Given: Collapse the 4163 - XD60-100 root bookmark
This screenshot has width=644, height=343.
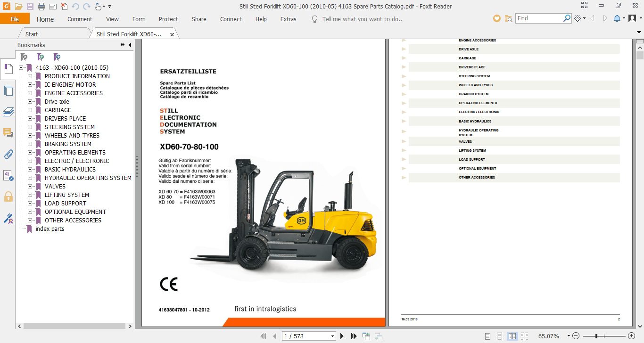Looking at the screenshot, I should pyautogui.click(x=21, y=68).
